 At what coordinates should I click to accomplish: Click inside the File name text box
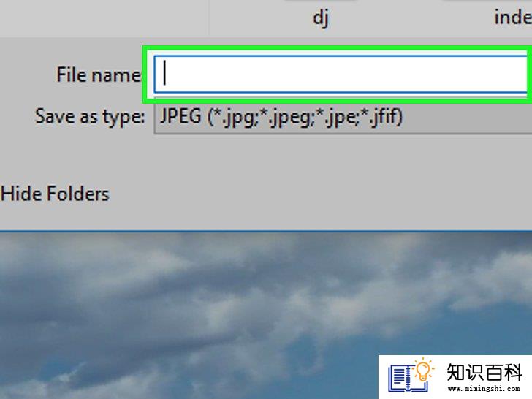coord(341,75)
